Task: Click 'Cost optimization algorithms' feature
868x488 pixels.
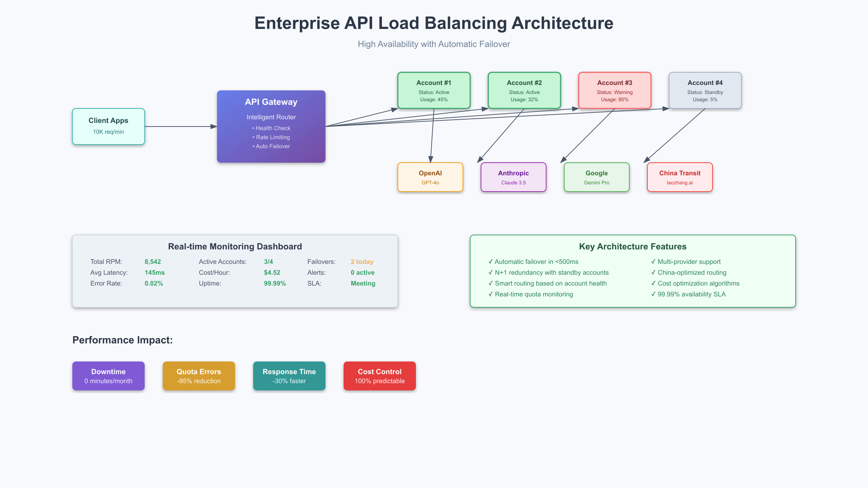Action: [695, 283]
